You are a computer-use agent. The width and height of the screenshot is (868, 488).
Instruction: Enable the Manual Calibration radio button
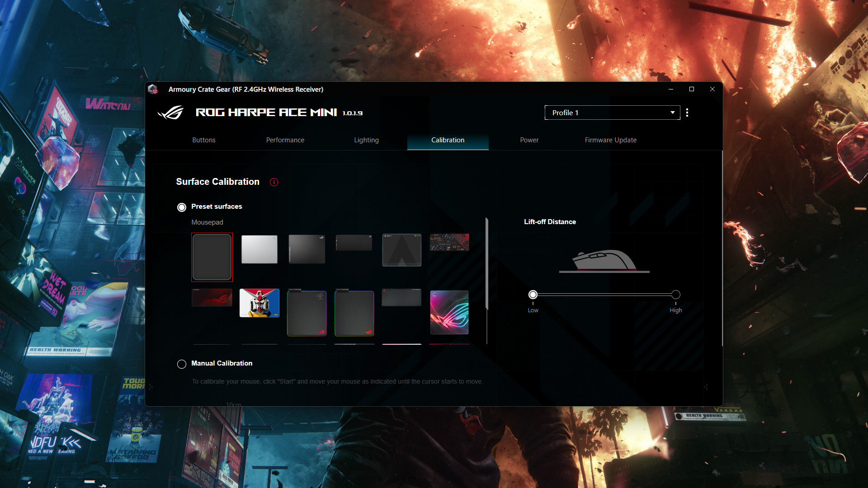(x=181, y=363)
